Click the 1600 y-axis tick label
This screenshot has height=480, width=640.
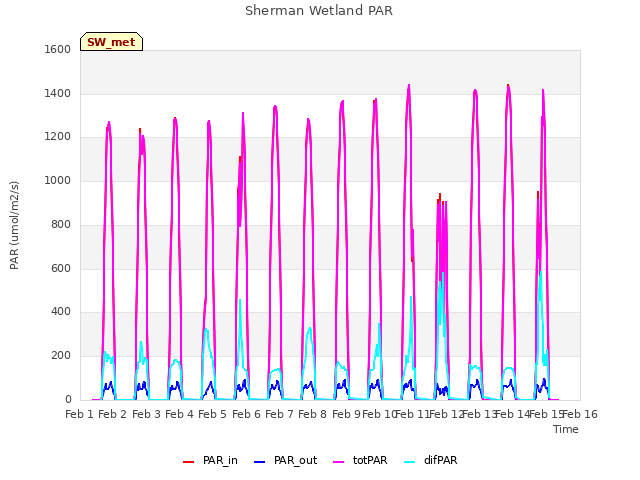coord(58,49)
